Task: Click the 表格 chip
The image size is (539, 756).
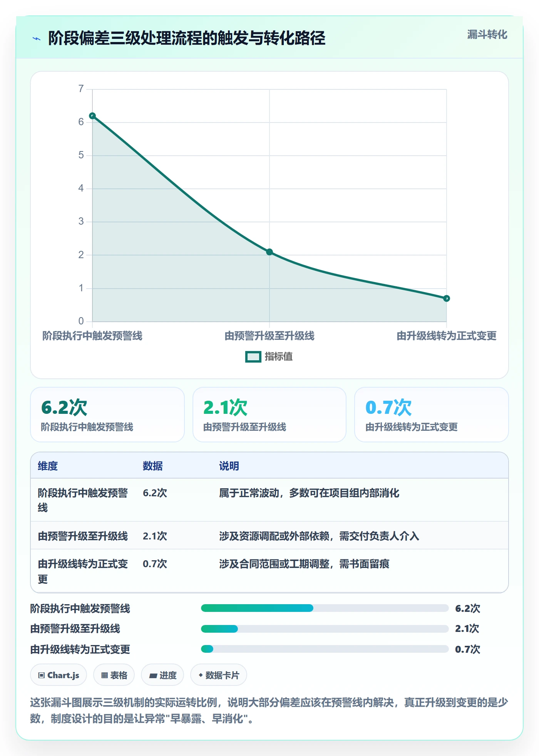Action: click(114, 675)
